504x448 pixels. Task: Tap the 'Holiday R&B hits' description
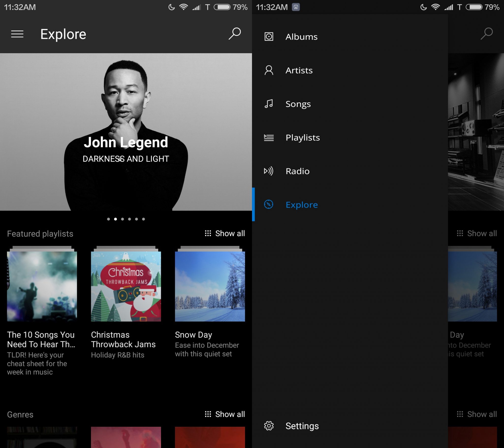(118, 355)
